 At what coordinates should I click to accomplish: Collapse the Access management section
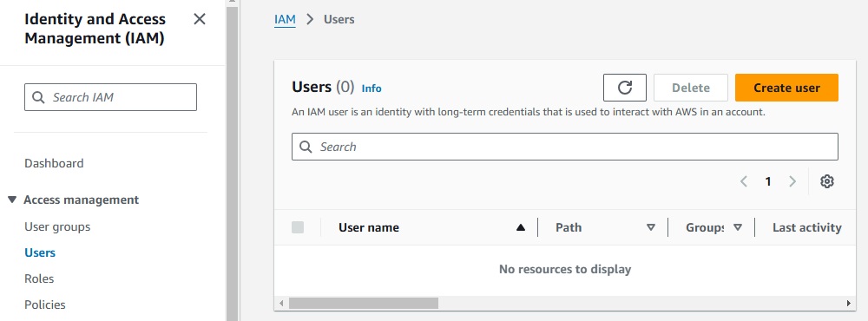(12, 200)
